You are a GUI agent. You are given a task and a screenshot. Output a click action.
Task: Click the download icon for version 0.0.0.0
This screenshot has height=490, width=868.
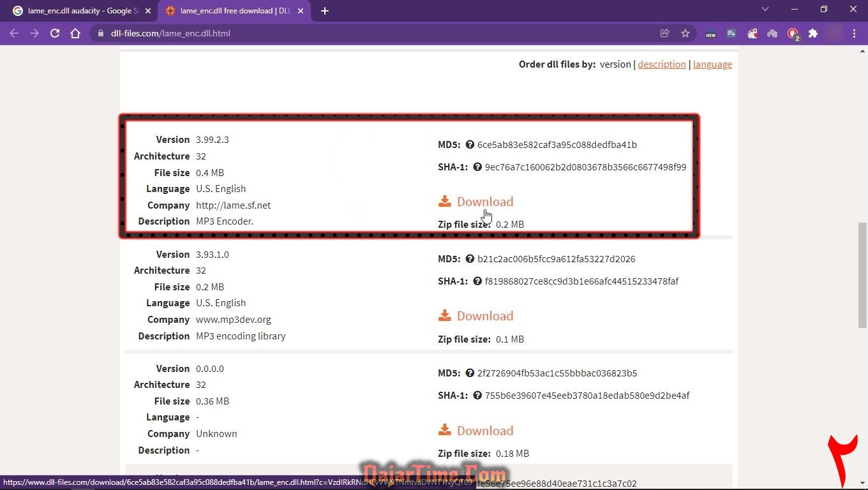click(445, 431)
